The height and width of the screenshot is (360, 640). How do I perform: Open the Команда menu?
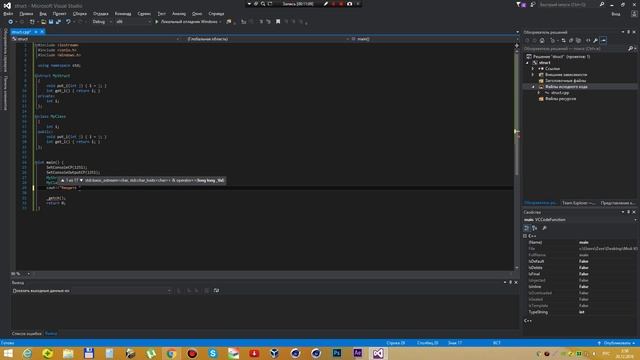[123, 13]
